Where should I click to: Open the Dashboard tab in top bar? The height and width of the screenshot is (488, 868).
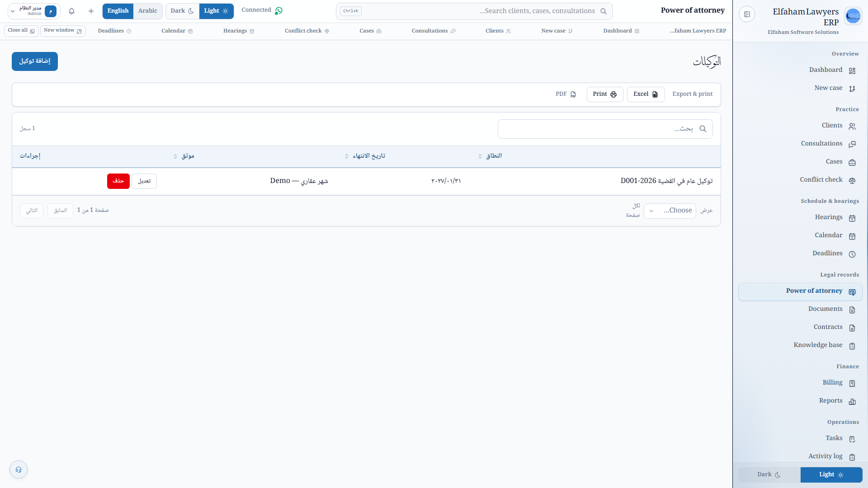click(621, 31)
